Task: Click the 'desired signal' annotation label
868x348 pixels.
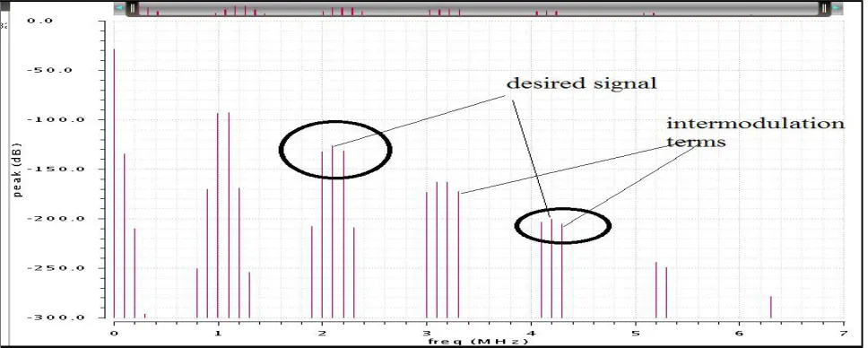Action: click(x=581, y=83)
